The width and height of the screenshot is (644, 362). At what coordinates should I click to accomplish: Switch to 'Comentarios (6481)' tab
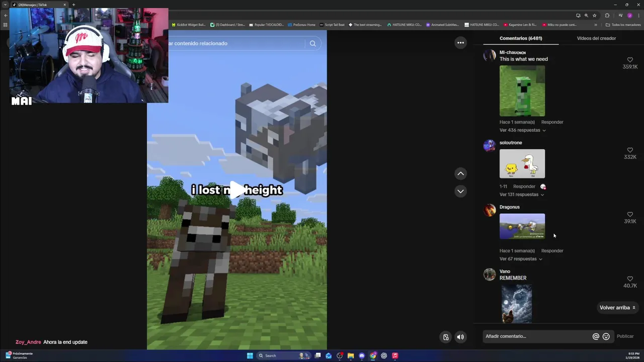[x=521, y=38]
